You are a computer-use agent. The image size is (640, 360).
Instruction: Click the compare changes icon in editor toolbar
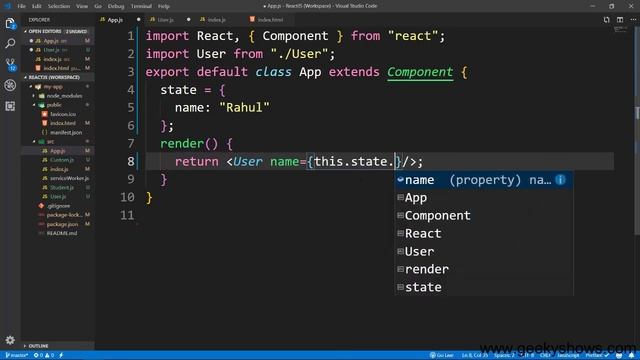[x=607, y=20]
